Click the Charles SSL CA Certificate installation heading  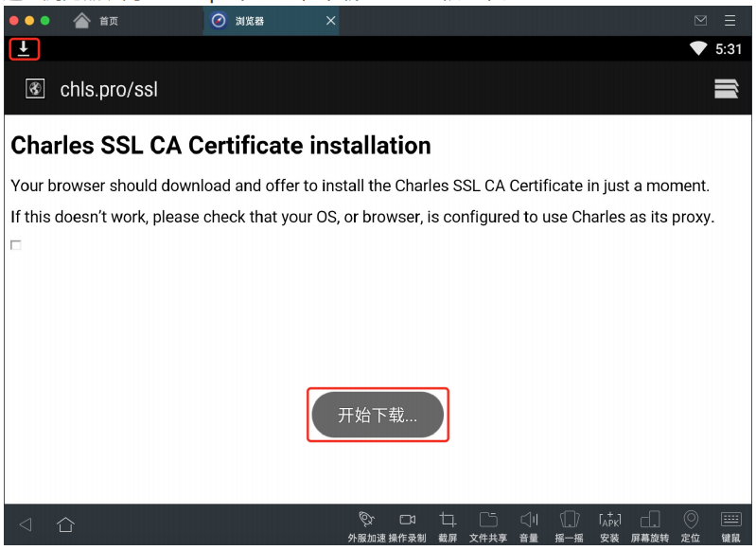click(x=220, y=145)
